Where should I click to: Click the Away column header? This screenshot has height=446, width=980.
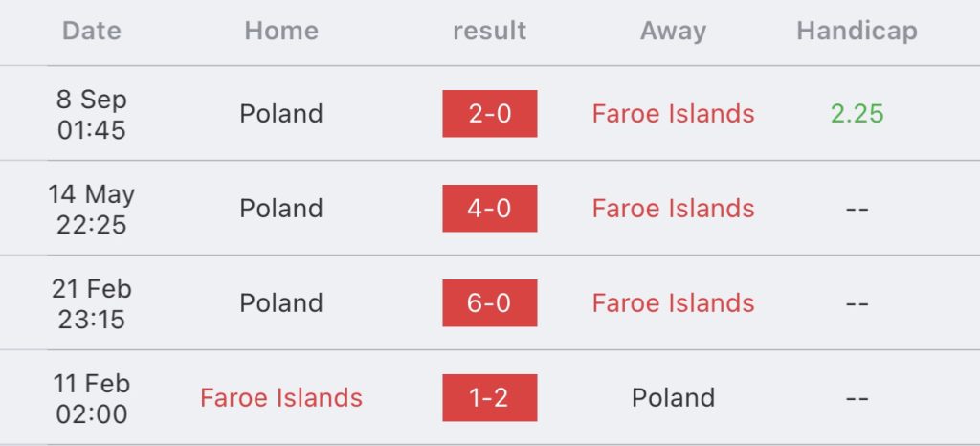click(673, 32)
